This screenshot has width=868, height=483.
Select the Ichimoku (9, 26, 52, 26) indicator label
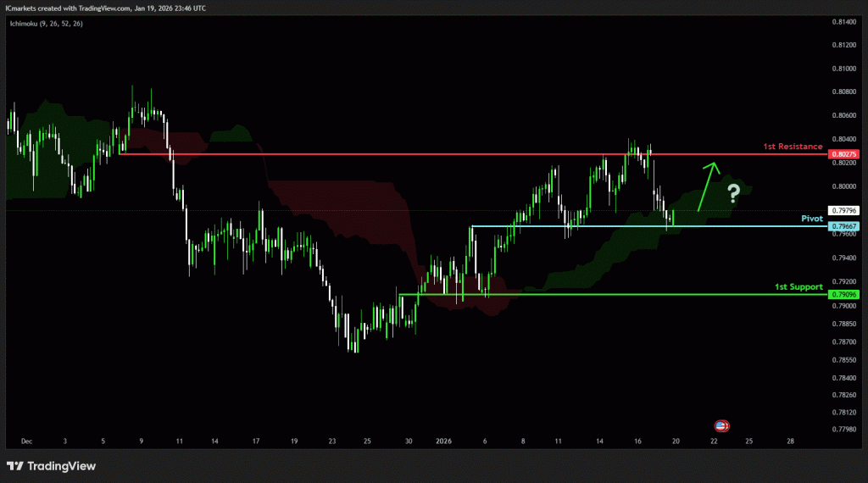(47, 23)
